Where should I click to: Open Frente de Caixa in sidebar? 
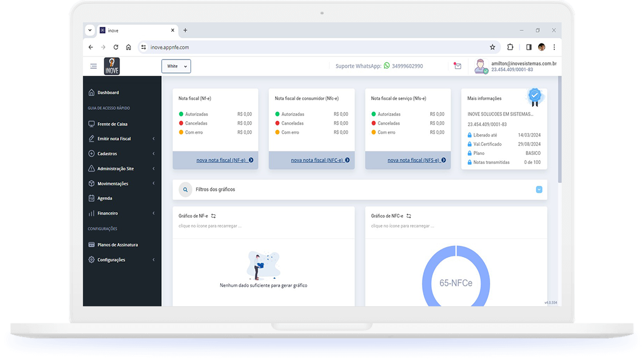[112, 124]
